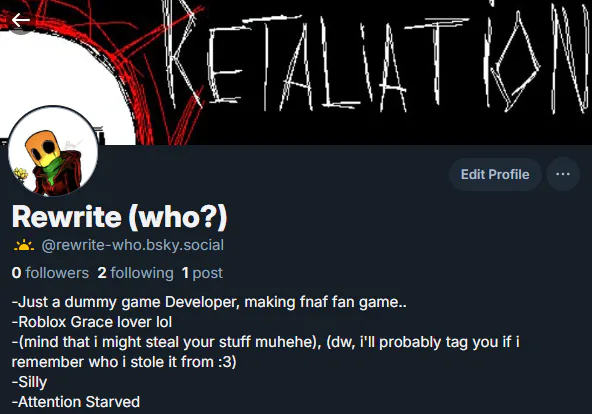The width and height of the screenshot is (592, 414).
Task: Click the -Silly bio line
Action: [x=29, y=382]
